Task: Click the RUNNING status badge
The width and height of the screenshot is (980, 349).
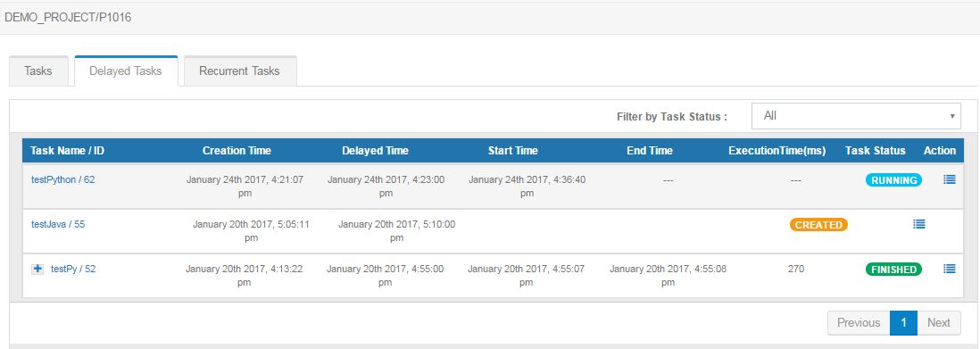Action: 893,180
